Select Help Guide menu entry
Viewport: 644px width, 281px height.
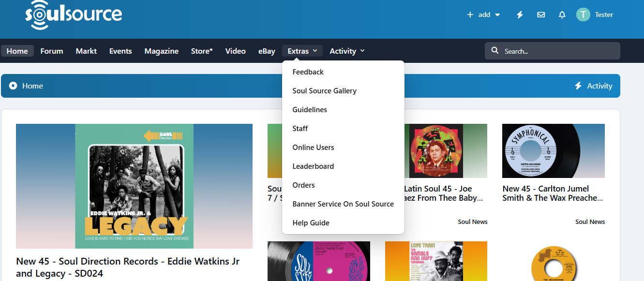[x=343, y=223]
